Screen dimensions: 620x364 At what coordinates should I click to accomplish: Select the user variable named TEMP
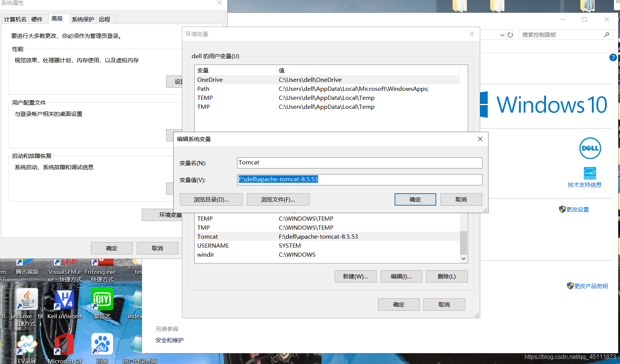pos(327,98)
